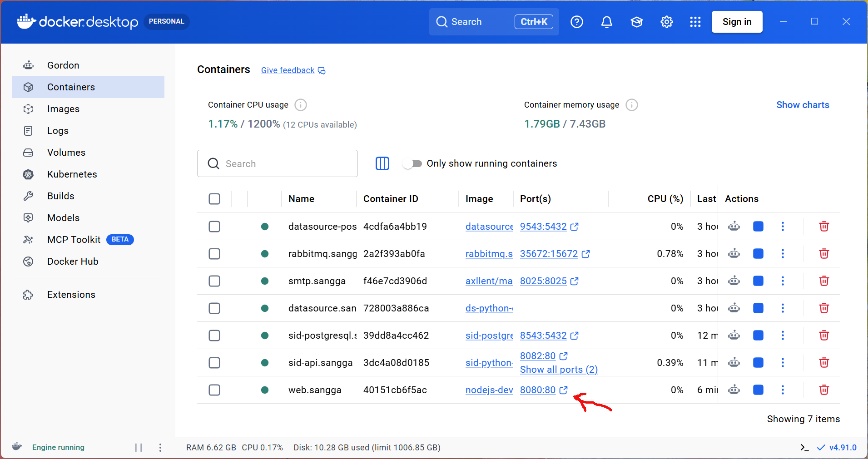This screenshot has width=868, height=459.
Task: Delete the sid-postgresql container
Action: 824,335
